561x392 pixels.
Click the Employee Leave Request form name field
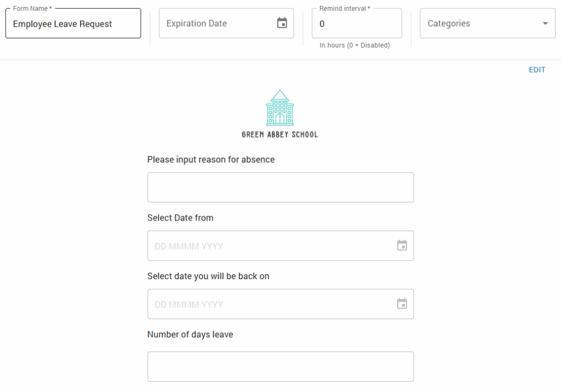[x=73, y=24]
